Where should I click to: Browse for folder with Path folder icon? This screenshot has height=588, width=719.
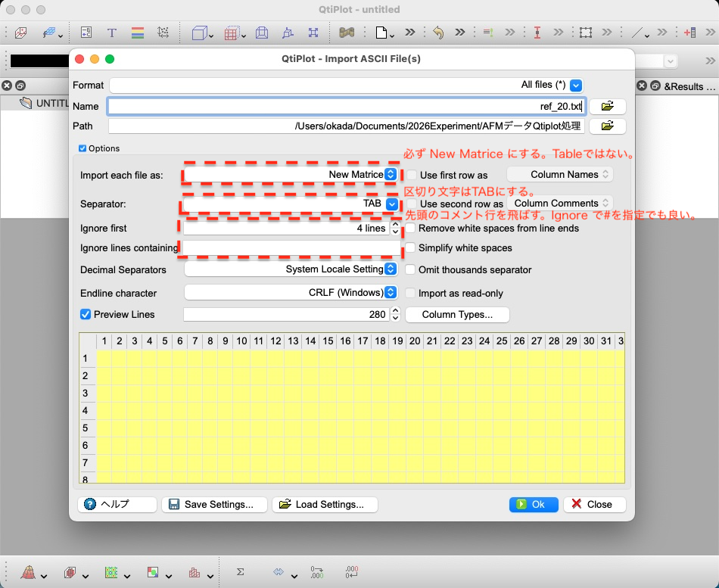[607, 126]
